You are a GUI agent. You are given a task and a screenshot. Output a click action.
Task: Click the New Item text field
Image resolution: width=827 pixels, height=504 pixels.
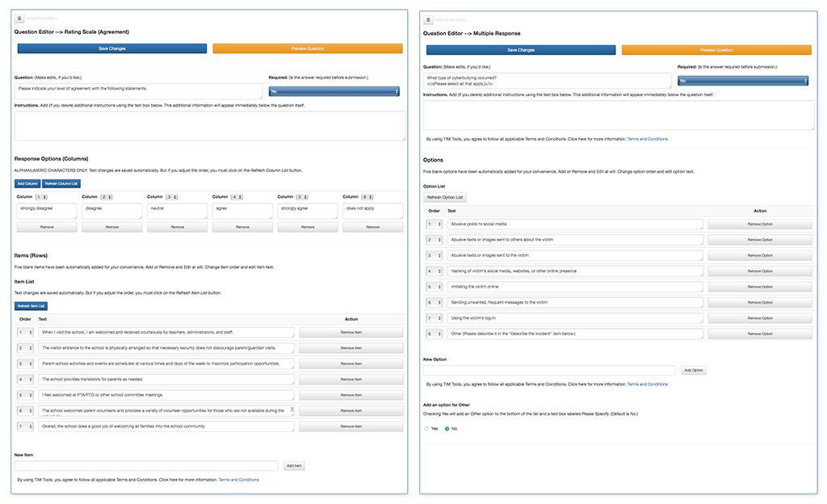tap(146, 466)
